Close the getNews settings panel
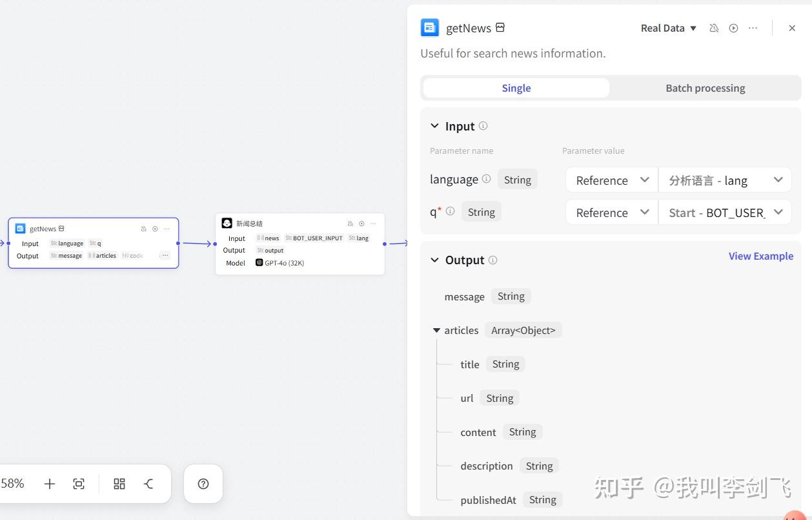The height and width of the screenshot is (520, 812). click(x=792, y=28)
